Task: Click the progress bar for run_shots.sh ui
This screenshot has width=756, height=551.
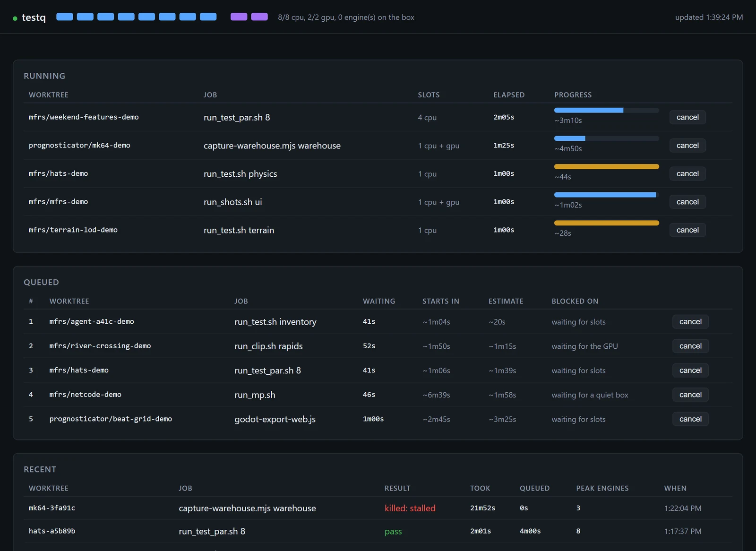Action: (606, 195)
